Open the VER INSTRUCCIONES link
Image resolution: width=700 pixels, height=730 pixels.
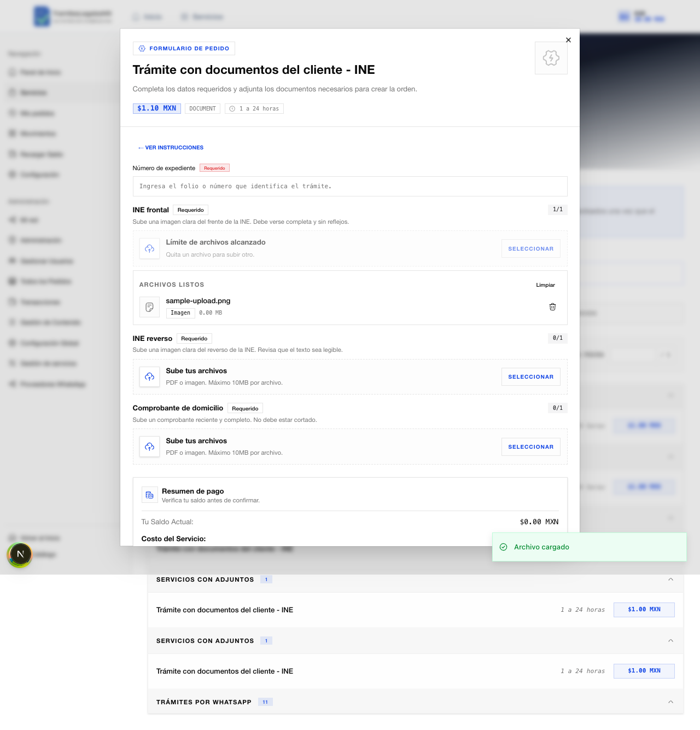(x=171, y=148)
